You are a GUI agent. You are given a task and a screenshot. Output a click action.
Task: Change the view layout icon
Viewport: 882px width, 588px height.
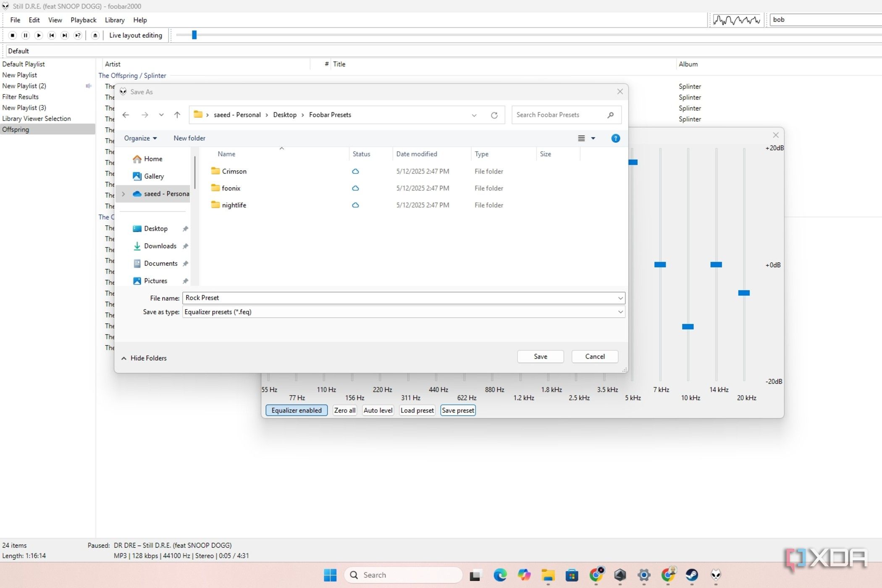pyautogui.click(x=581, y=138)
